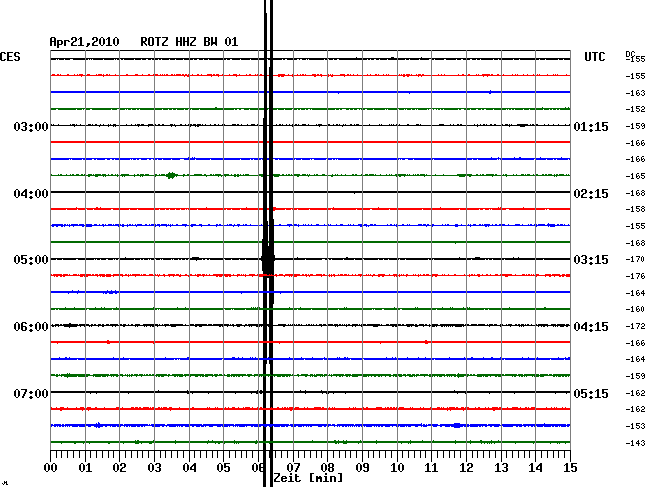
Task: Click the "14" minute axis label
Action: tap(535, 468)
